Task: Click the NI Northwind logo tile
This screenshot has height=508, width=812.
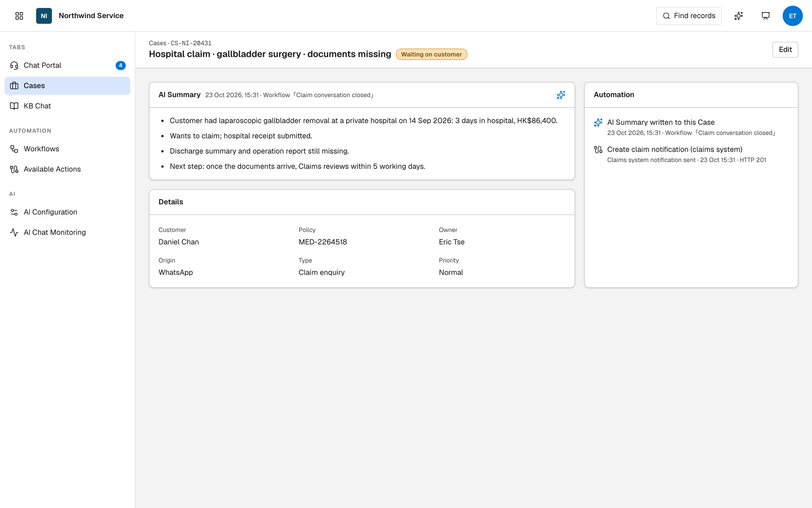Action: pos(44,16)
